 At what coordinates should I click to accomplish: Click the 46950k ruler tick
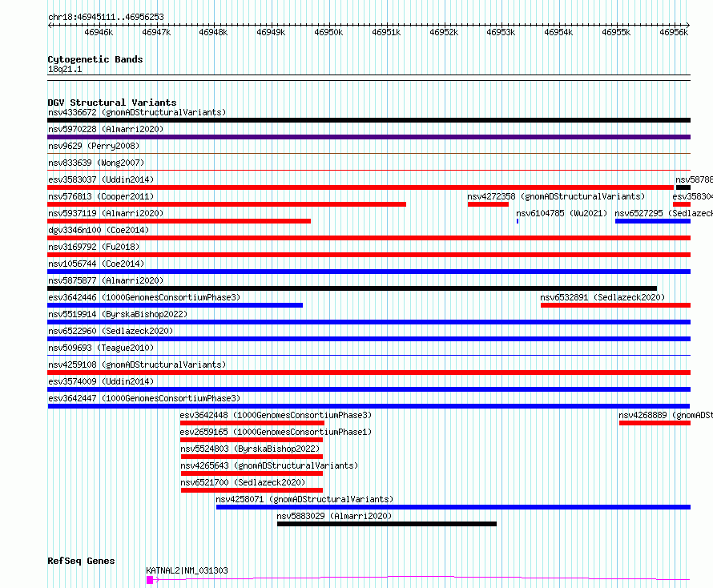(x=328, y=32)
